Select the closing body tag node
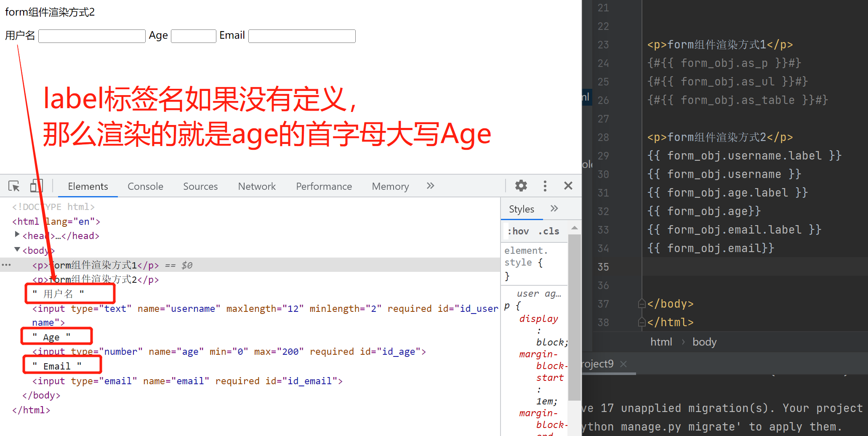This screenshot has height=436, width=868. [x=41, y=395]
